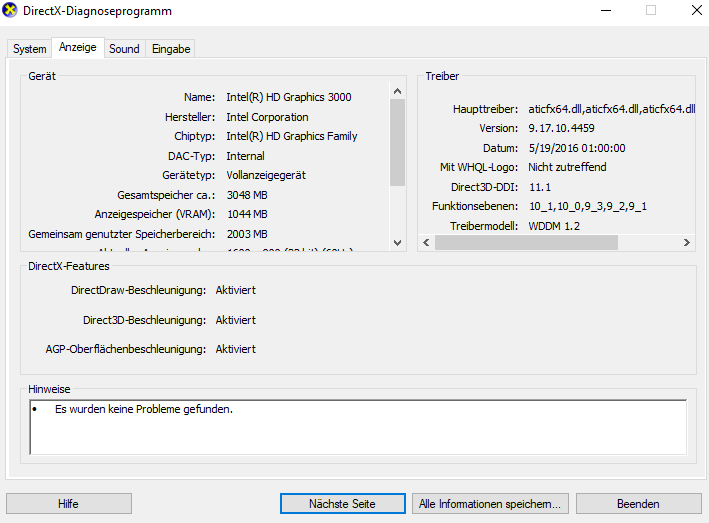Viewport: 709px width, 523px height.
Task: Switch to the System tab
Action: [29, 49]
